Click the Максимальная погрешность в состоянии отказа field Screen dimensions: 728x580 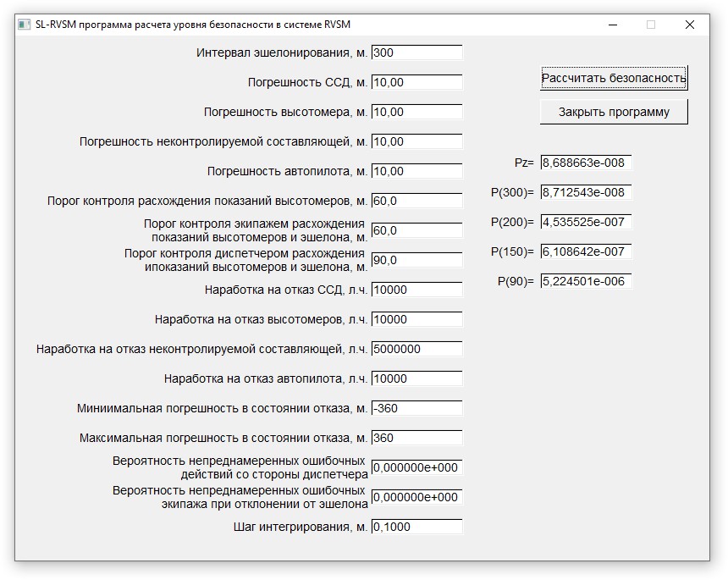(x=416, y=438)
